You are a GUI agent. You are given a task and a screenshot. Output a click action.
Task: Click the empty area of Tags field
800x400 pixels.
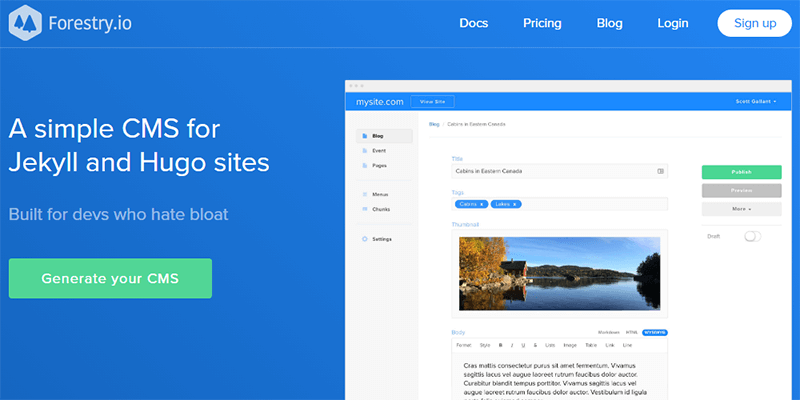(x=594, y=204)
